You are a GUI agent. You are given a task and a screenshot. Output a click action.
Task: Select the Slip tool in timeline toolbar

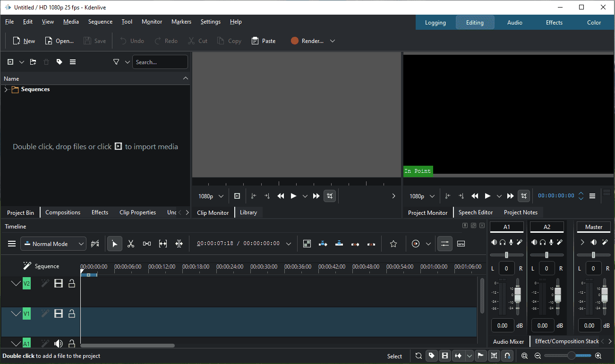click(x=163, y=244)
